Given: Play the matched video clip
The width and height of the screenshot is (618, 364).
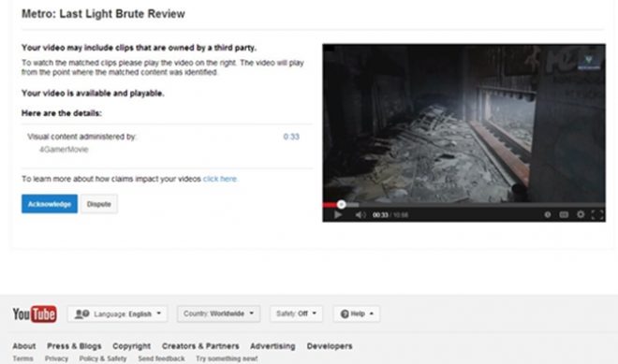Looking at the screenshot, I should [x=338, y=214].
